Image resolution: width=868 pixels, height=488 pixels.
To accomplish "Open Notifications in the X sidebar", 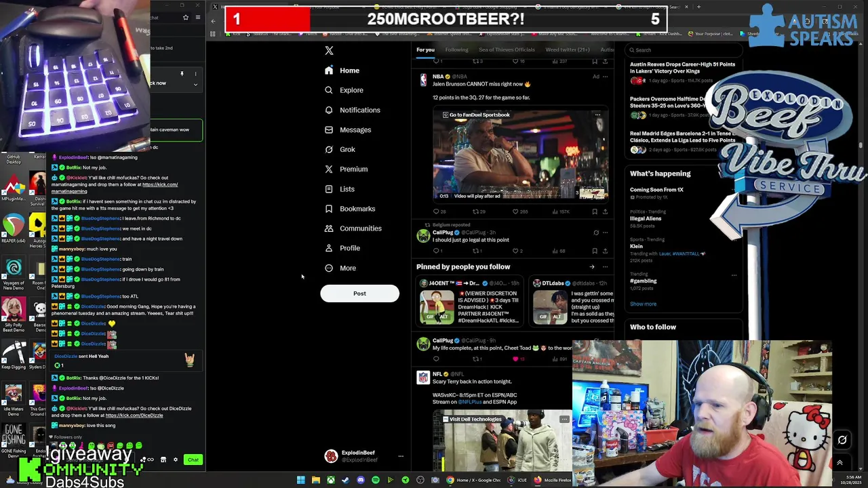I will [x=352, y=110].
